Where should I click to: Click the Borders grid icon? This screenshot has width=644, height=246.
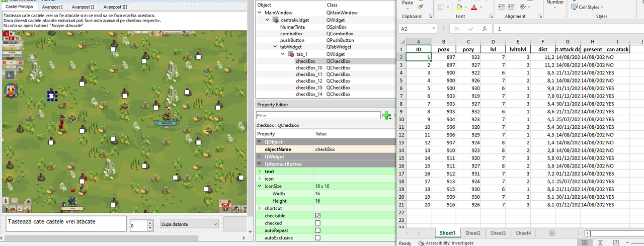[x=441, y=7]
